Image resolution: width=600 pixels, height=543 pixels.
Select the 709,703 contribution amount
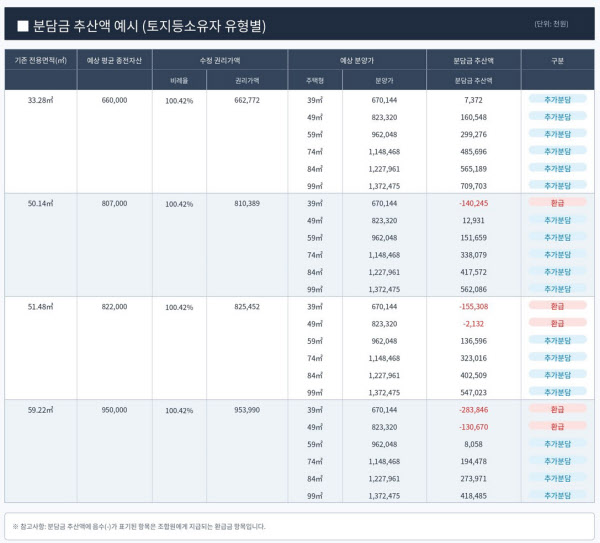point(473,186)
